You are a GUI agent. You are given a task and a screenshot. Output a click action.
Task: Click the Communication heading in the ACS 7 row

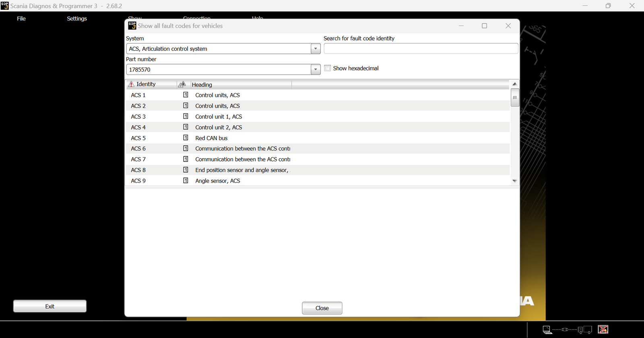[243, 160]
